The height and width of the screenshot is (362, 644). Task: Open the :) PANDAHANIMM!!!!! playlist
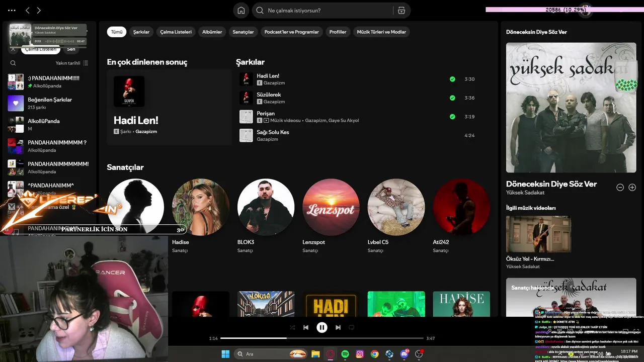pyautogui.click(x=49, y=82)
